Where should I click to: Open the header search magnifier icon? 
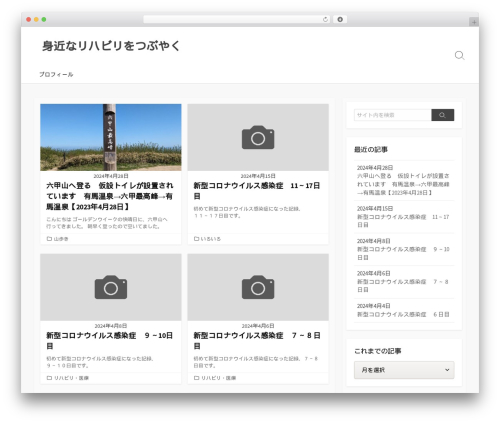(x=459, y=55)
